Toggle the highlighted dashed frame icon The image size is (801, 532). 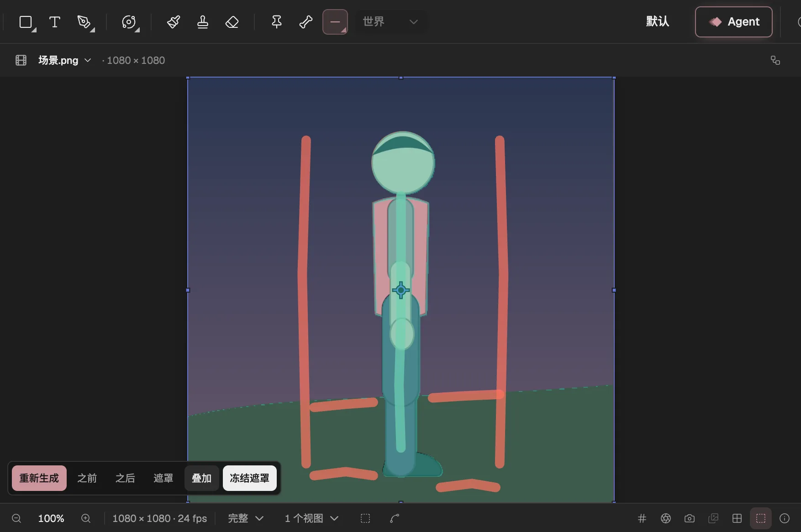click(761, 518)
